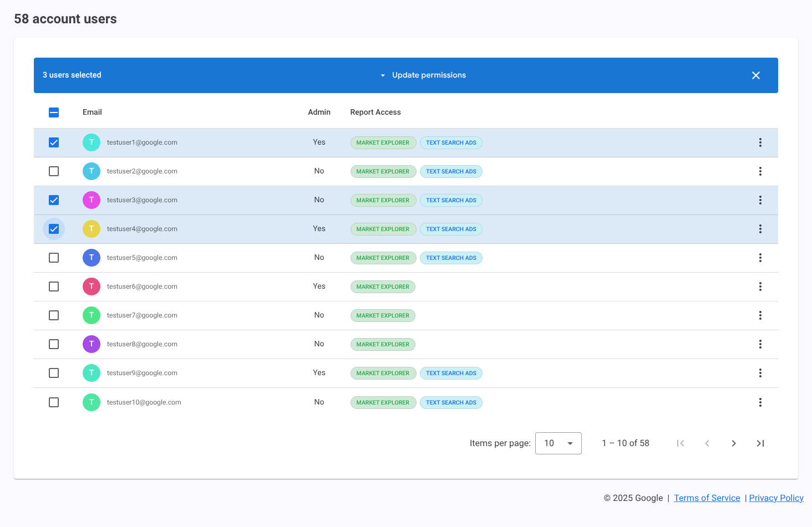This screenshot has height=527, width=812.
Task: Open the actions menu for testuser1@google.com
Action: click(x=760, y=142)
